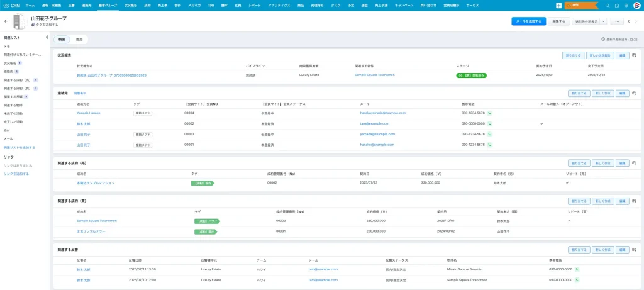Open hanakoyamada@example.com email link

point(382,113)
